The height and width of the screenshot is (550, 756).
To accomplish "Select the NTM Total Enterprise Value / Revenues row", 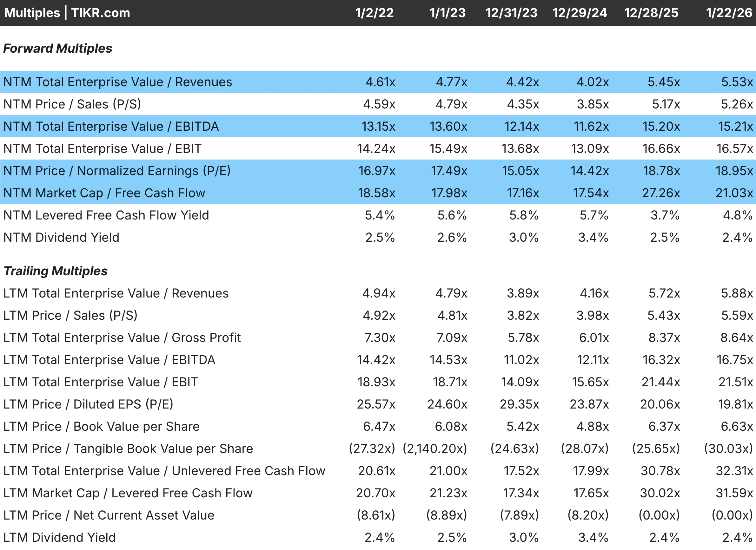I will (117, 82).
